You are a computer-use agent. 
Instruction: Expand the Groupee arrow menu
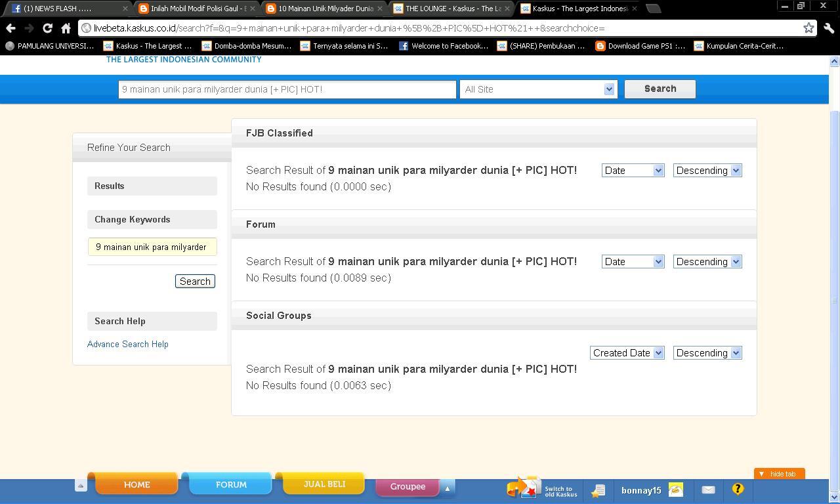448,488
